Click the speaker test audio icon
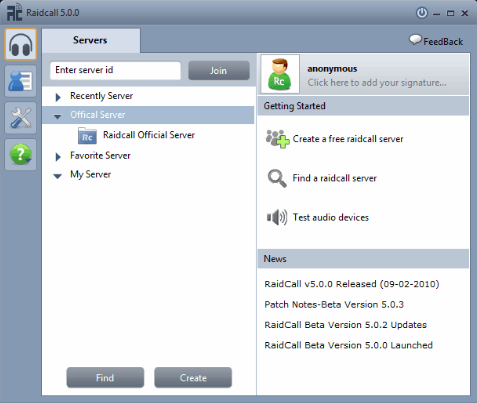The width and height of the screenshot is (477, 403). click(277, 218)
